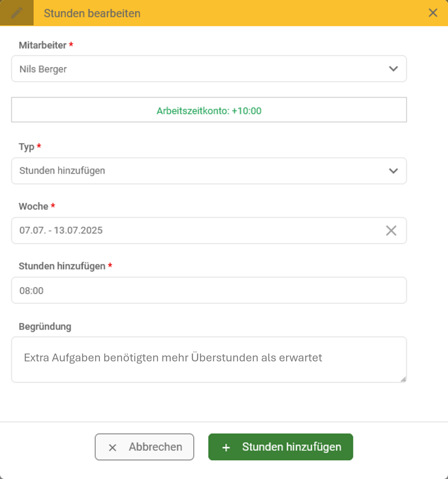Clear the Woche field using the X icon
The width and height of the screenshot is (448, 479).
[391, 230]
